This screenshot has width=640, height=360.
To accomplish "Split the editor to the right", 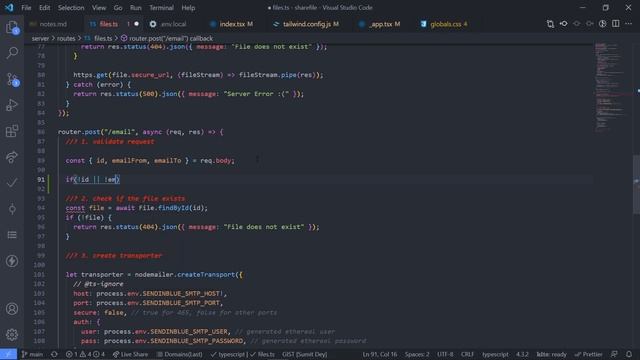I will (616, 24).
